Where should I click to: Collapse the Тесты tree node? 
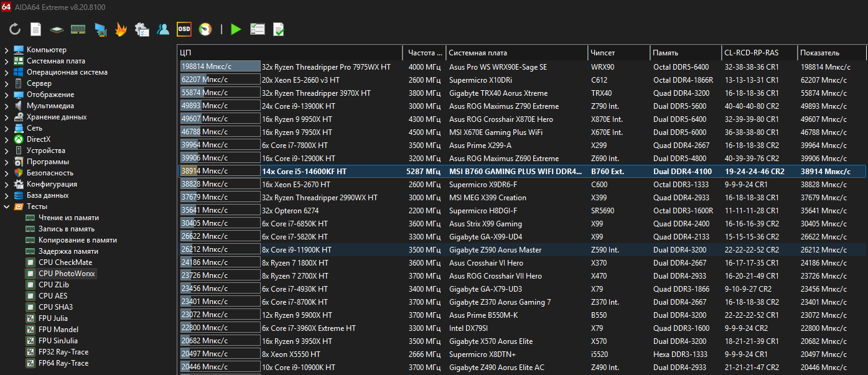click(x=6, y=206)
